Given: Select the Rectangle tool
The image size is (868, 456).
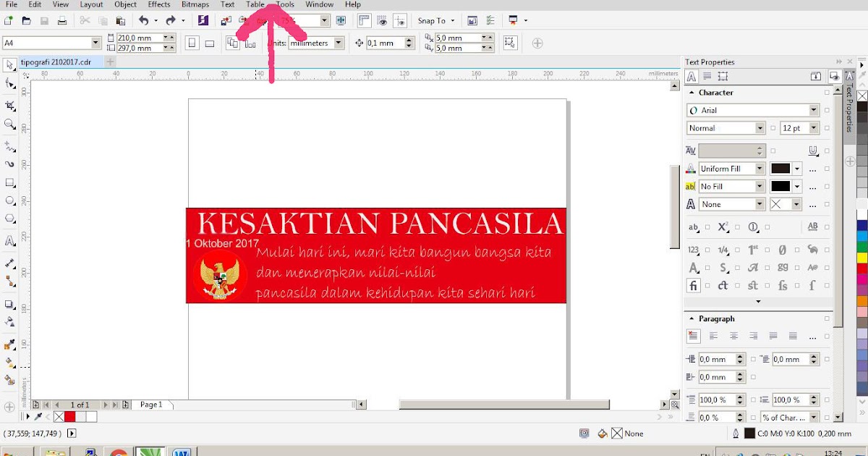Looking at the screenshot, I should 9,182.
